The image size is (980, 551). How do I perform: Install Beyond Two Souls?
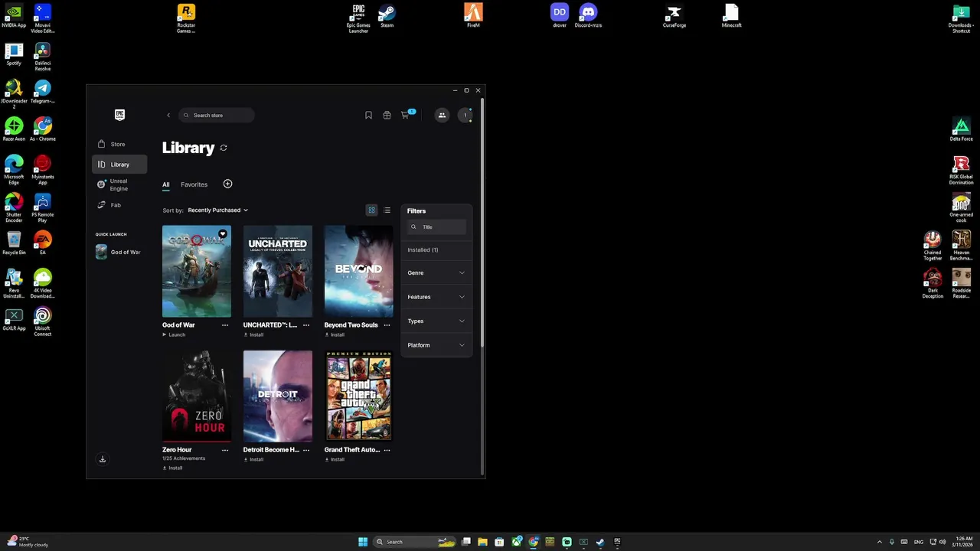(x=335, y=334)
